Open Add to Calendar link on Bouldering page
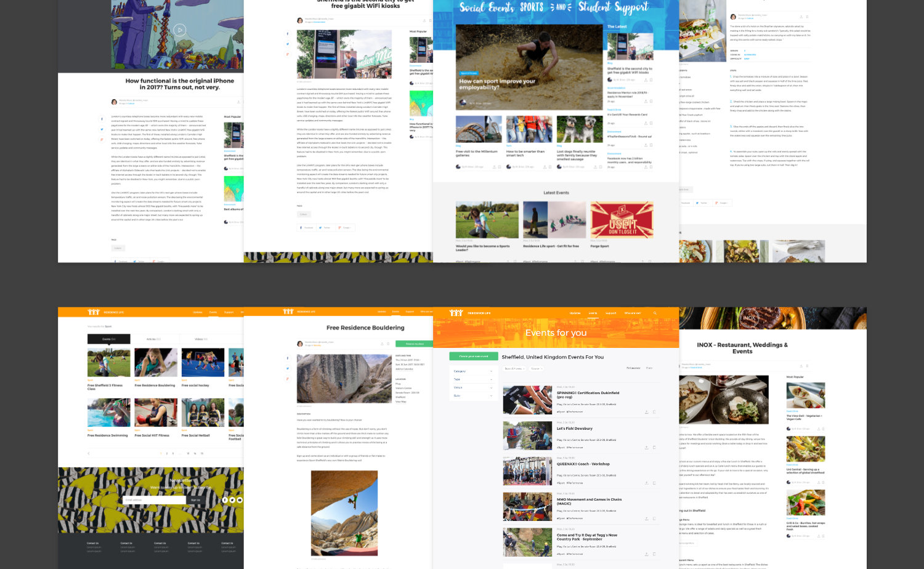924x569 pixels. pos(404,369)
